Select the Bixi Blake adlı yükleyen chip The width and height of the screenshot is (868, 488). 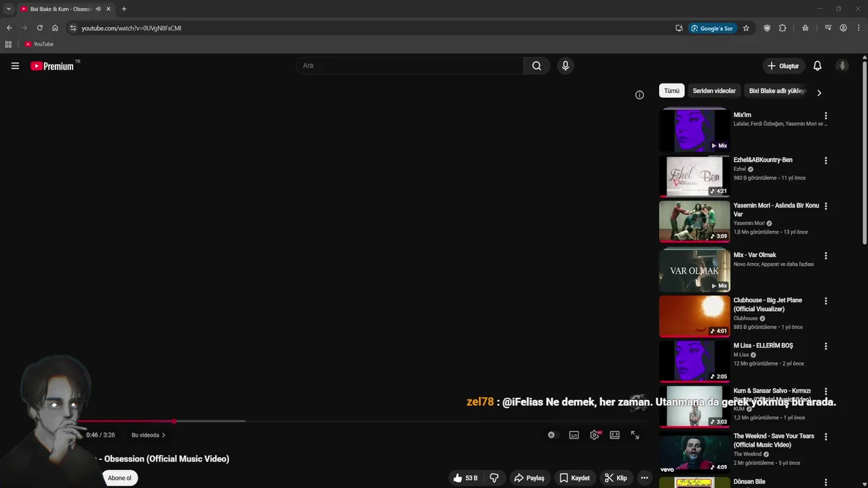776,91
